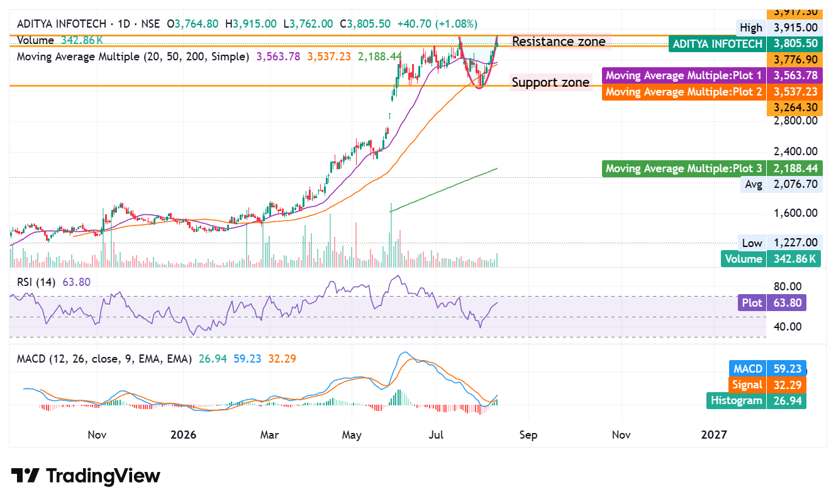The height and width of the screenshot is (504, 836).
Task: Click the High tag on the price scale
Action: click(751, 28)
